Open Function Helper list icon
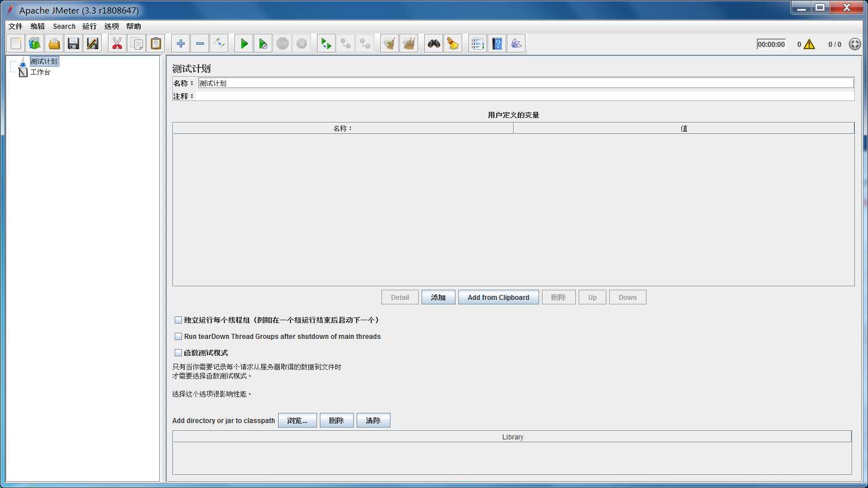 coord(478,43)
